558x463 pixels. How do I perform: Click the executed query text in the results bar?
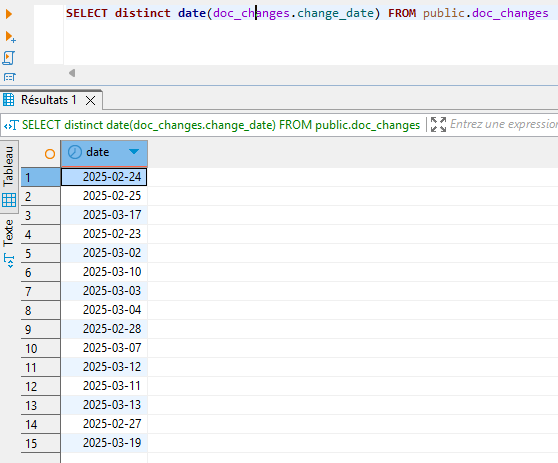[x=221, y=125]
